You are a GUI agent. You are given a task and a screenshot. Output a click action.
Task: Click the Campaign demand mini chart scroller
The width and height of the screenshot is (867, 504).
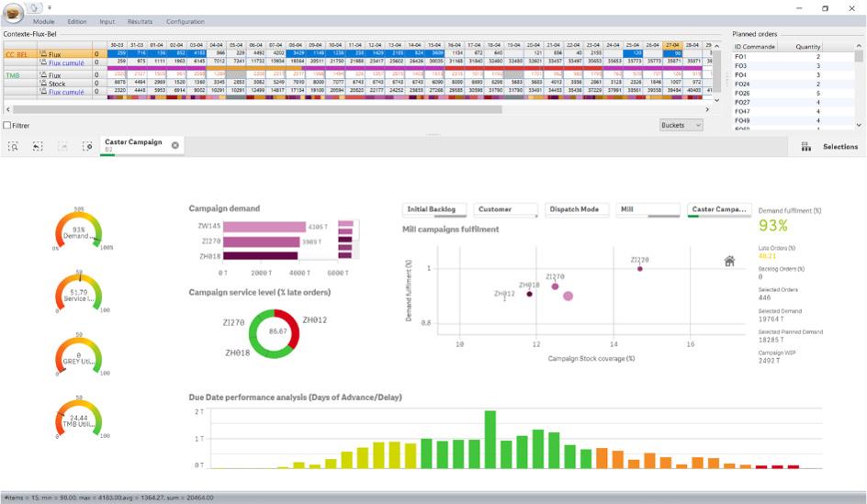[x=348, y=240]
